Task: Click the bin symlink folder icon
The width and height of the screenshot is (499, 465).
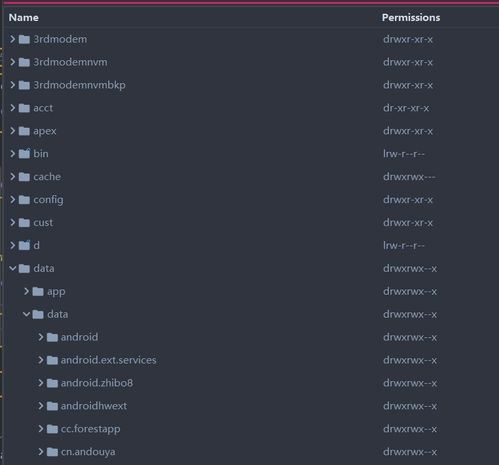Action: 24,154
